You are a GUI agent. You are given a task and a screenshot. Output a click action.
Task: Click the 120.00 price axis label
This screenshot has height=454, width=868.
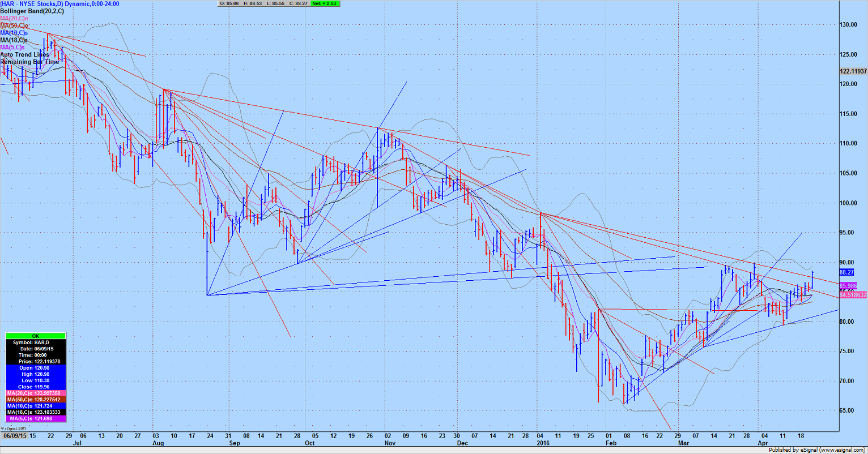click(849, 84)
